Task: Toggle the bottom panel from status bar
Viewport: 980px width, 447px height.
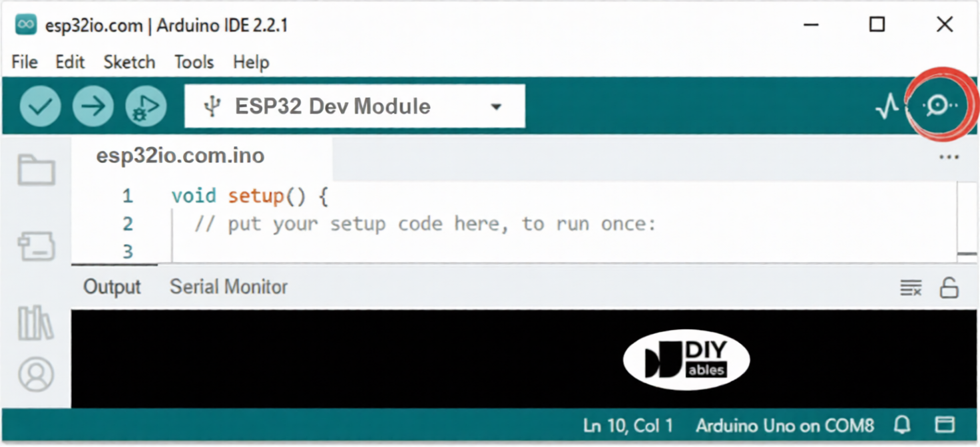Action: pos(945,425)
